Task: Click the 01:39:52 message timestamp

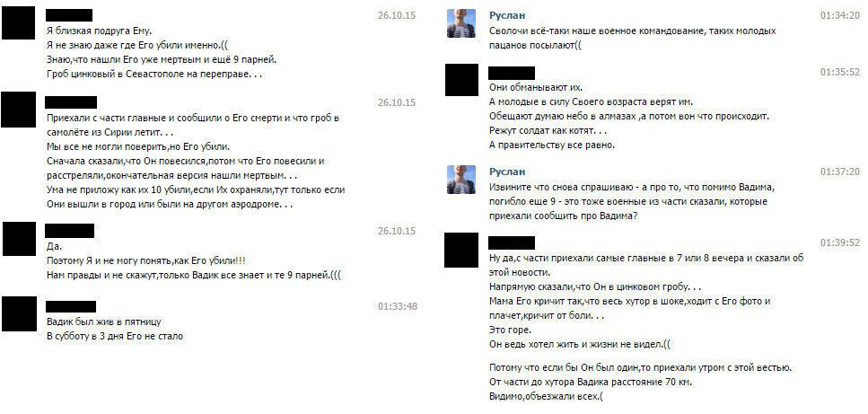Action: tap(840, 243)
